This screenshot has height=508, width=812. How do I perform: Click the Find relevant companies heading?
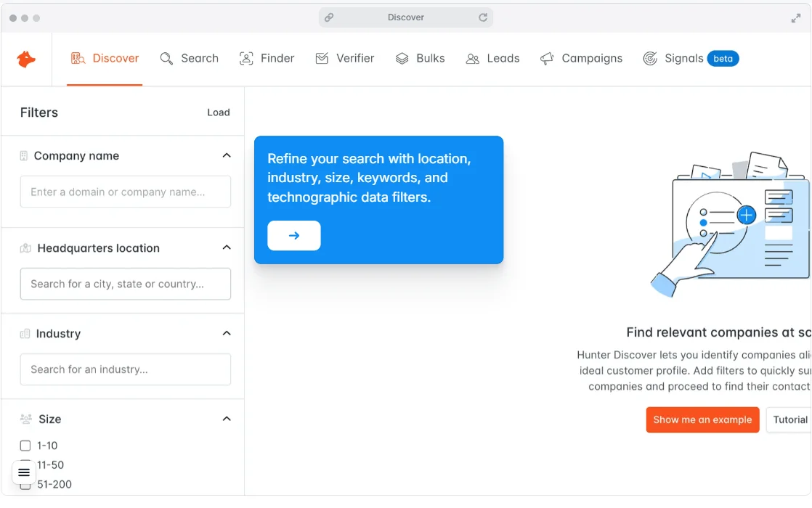pyautogui.click(x=719, y=332)
